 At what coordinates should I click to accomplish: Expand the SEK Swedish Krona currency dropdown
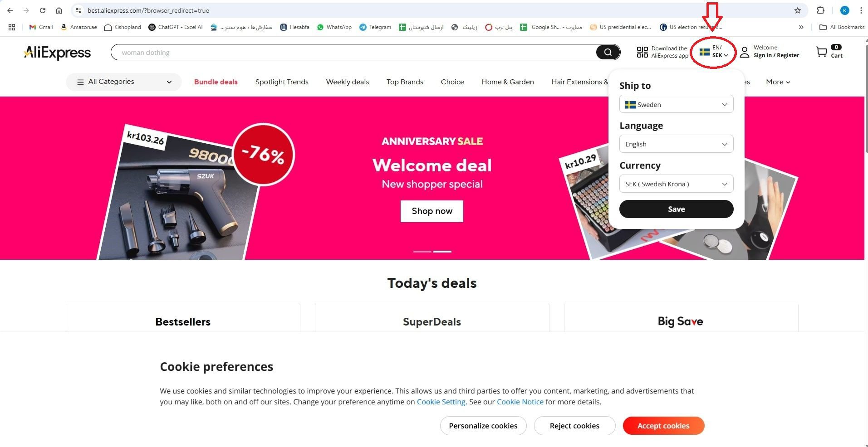coord(676,184)
